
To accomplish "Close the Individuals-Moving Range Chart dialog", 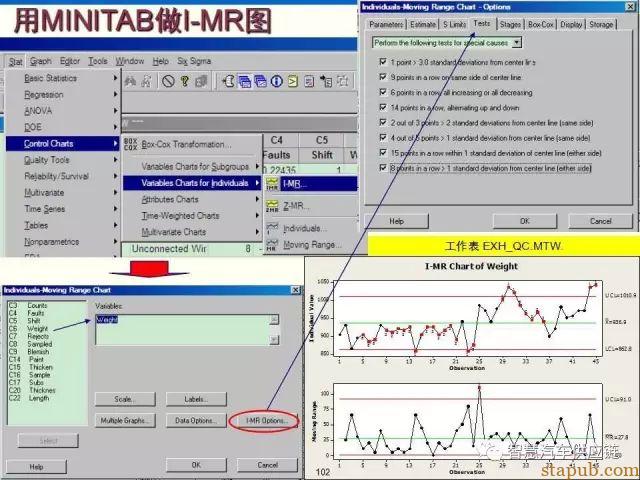I will pos(296,290).
